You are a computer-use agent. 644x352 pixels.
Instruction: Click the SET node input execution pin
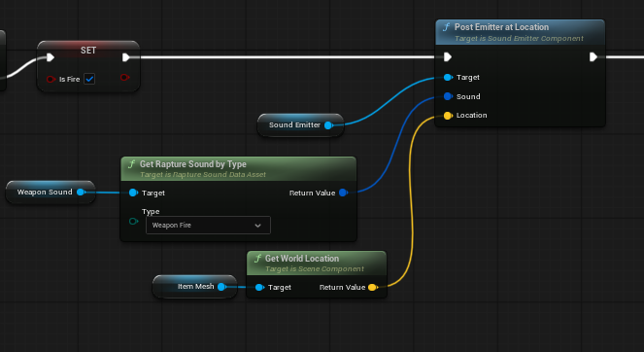51,57
